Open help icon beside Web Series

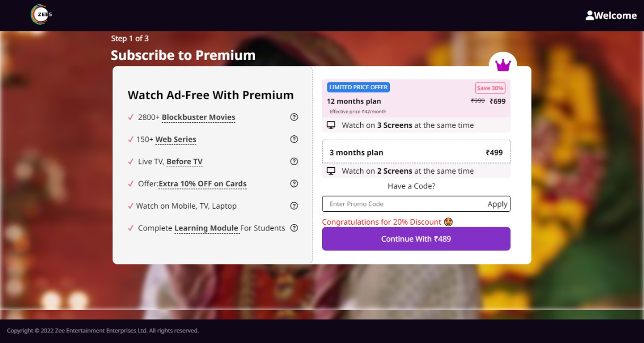point(294,139)
